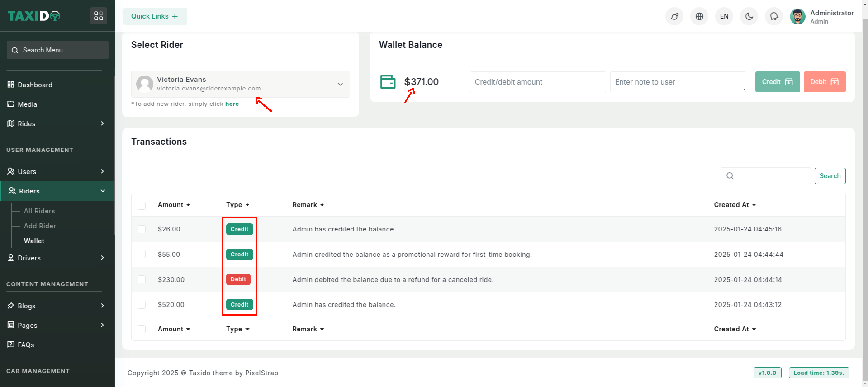Toggle select-all checkbox in table header

(x=142, y=205)
